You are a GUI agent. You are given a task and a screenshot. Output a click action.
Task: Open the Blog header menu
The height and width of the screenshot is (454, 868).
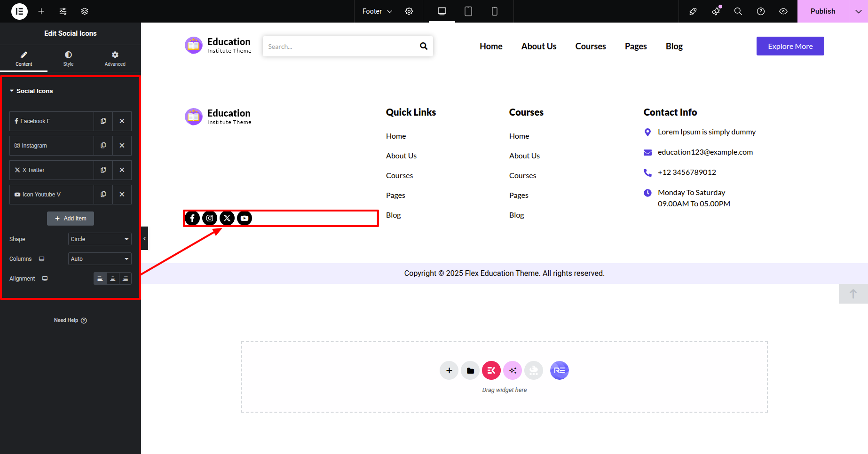pyautogui.click(x=674, y=46)
